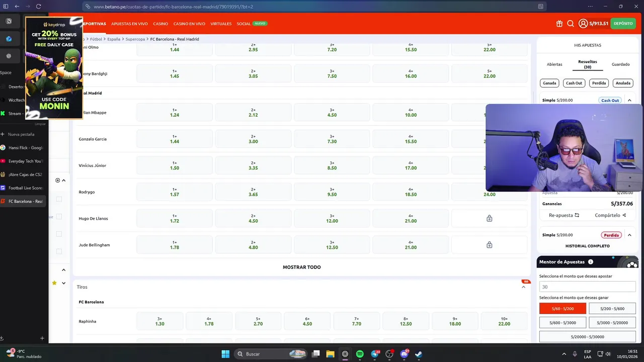This screenshot has width=644, height=362.
Task: Switch to the Guardado bets tab
Action: coord(620,64)
